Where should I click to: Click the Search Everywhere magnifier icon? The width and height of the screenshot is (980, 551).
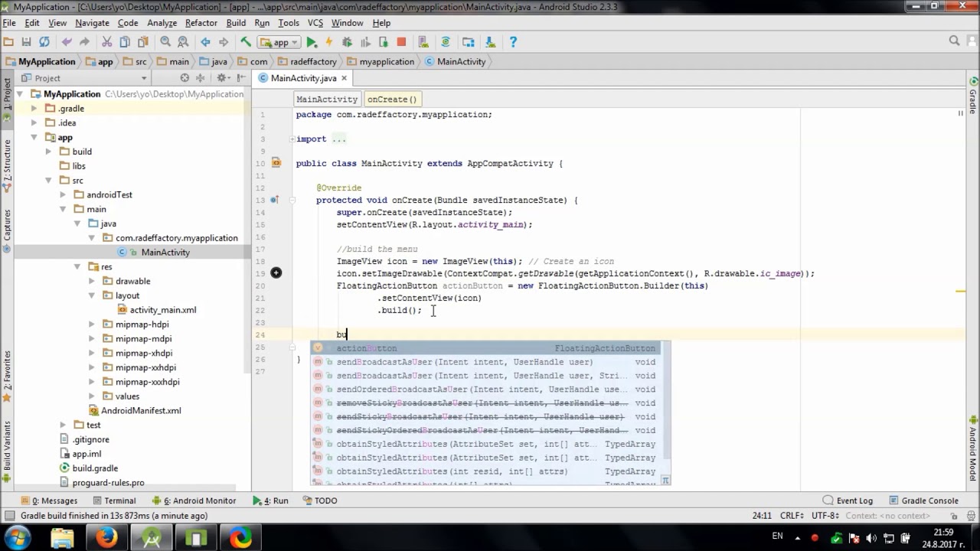click(x=955, y=41)
